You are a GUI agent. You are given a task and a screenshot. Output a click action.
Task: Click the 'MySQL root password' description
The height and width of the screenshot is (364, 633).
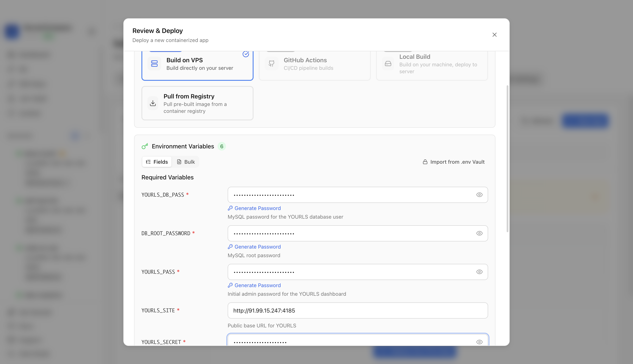click(254, 255)
